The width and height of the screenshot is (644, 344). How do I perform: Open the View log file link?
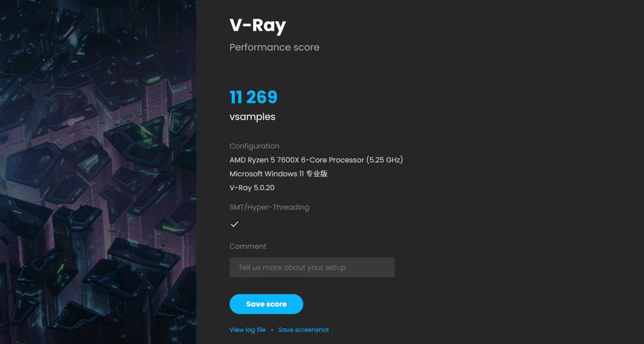coord(247,330)
